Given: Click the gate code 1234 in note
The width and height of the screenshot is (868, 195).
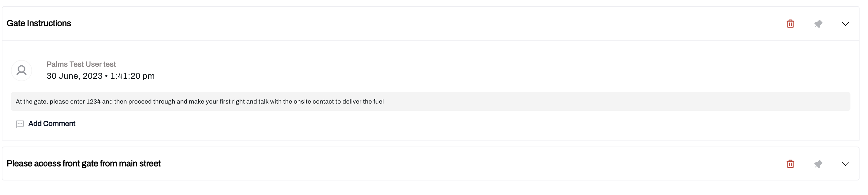Looking at the screenshot, I should 93,102.
